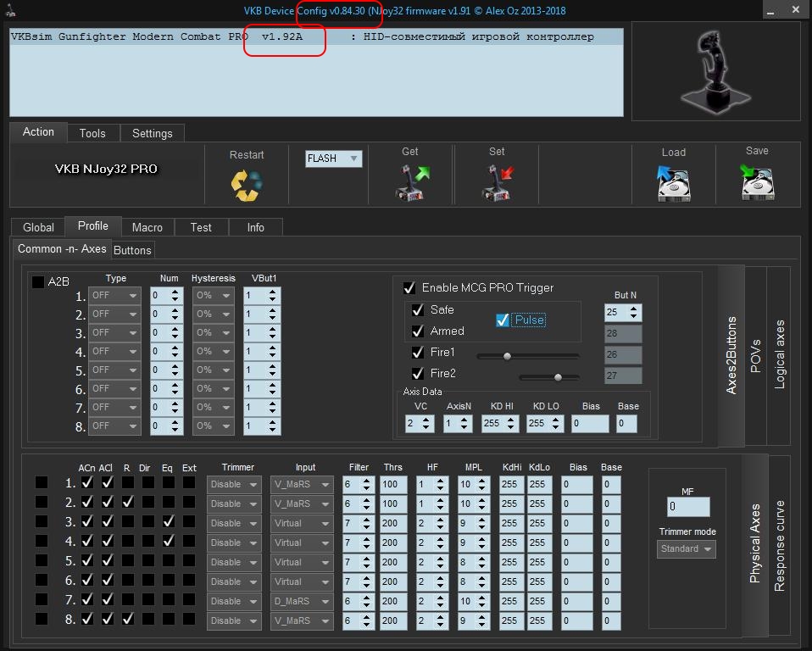This screenshot has height=651, width=812.
Task: Click the Restart device icon
Action: coord(247,185)
